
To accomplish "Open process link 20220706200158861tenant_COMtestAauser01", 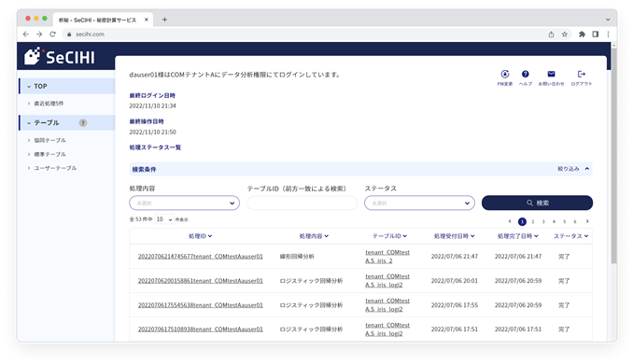I will (x=200, y=280).
